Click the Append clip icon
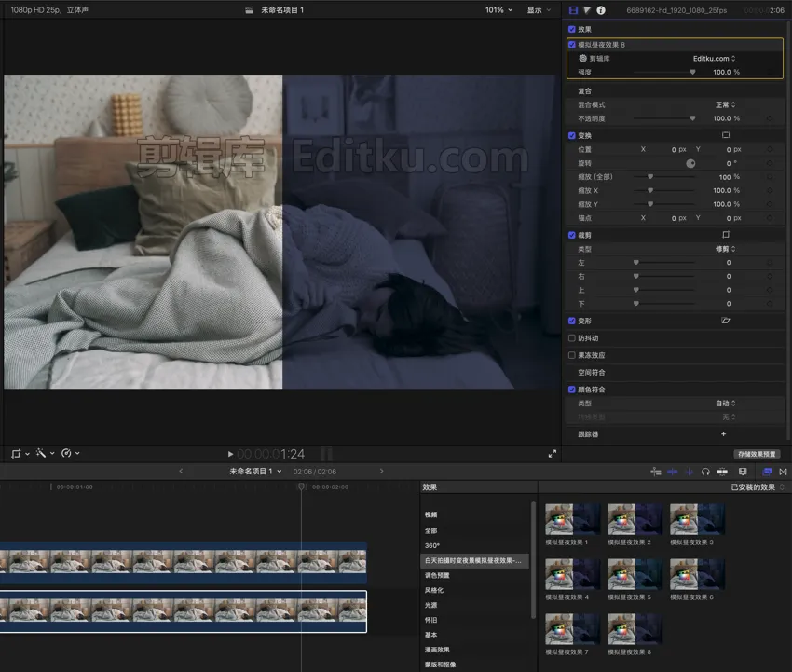Image resolution: width=792 pixels, height=672 pixels. click(x=690, y=473)
